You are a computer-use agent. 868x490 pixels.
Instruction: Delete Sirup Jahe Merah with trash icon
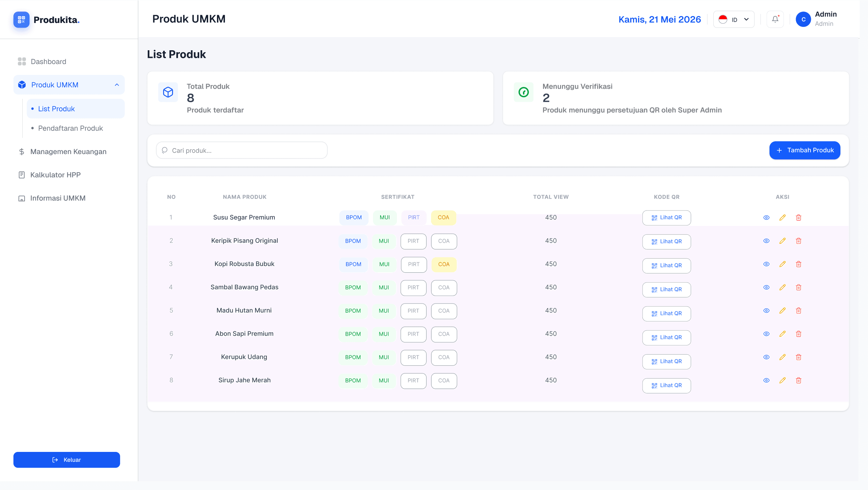point(798,381)
